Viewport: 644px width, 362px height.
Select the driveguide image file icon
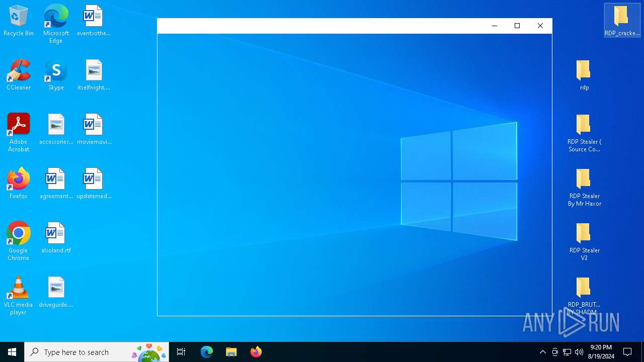pyautogui.click(x=56, y=292)
